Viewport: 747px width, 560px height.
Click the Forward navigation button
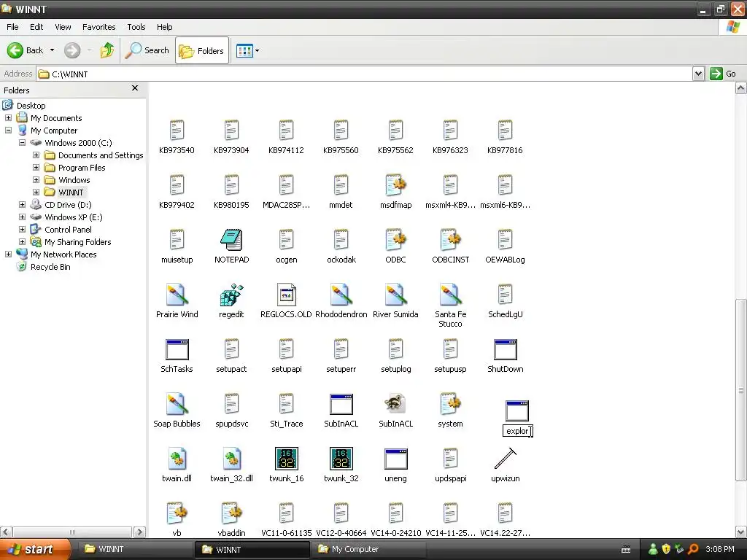point(72,50)
